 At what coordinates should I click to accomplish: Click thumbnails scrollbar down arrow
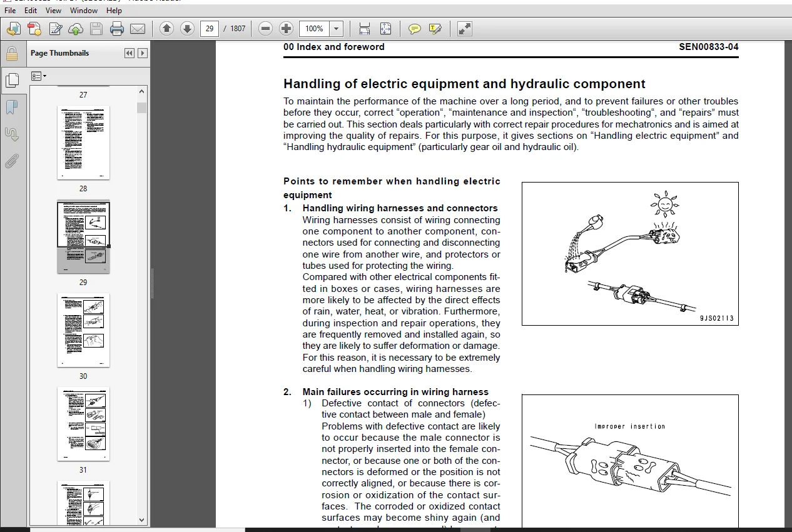tap(142, 520)
